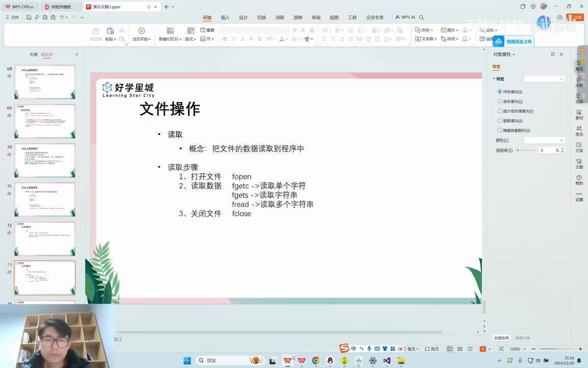Click the 版式 layout icon
The height and width of the screenshot is (368, 588).
click(190, 31)
